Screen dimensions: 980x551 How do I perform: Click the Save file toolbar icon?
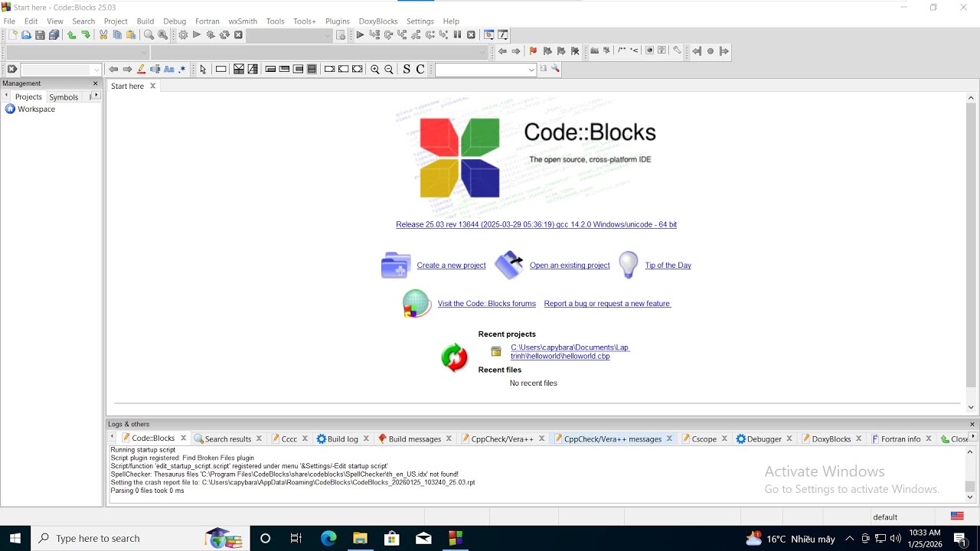click(40, 35)
